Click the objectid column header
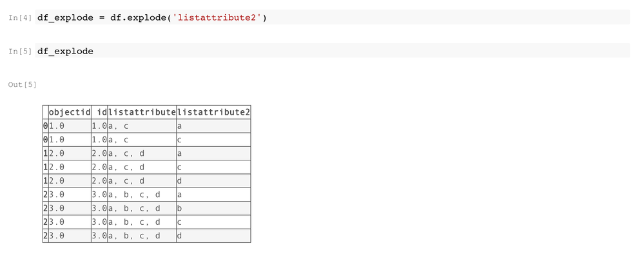This screenshot has height=259, width=644. 70,112
